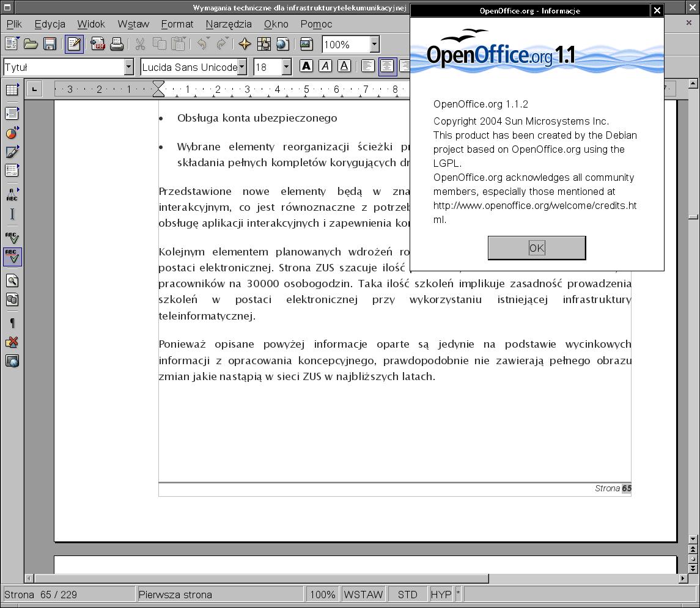Center the text alignment
Screen dimensions: 700x608
click(x=387, y=67)
